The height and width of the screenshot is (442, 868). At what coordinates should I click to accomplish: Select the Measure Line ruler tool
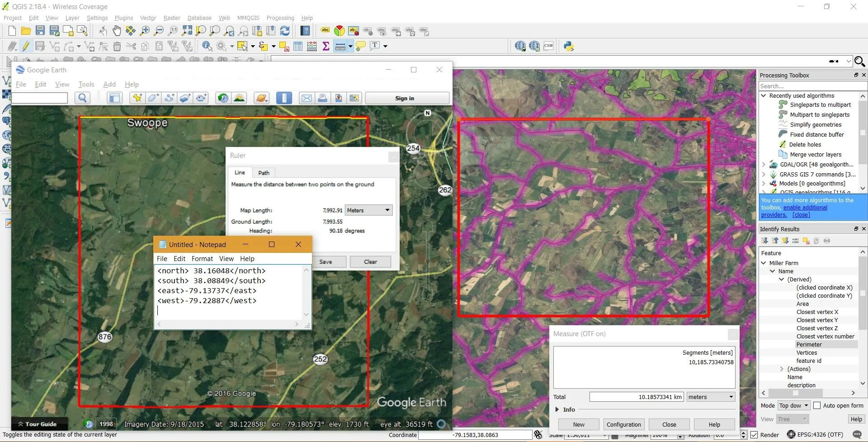click(340, 46)
